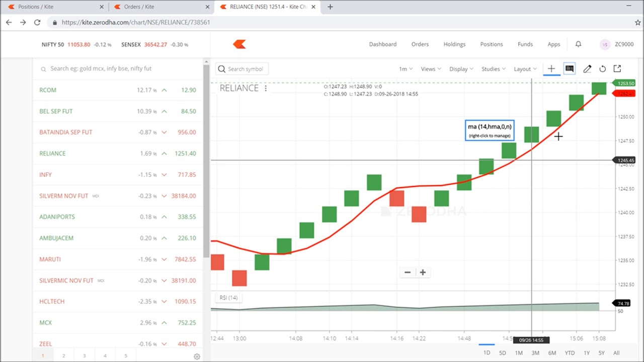Open the Views dropdown
Viewport: 644px width, 362px height.
coord(431,69)
